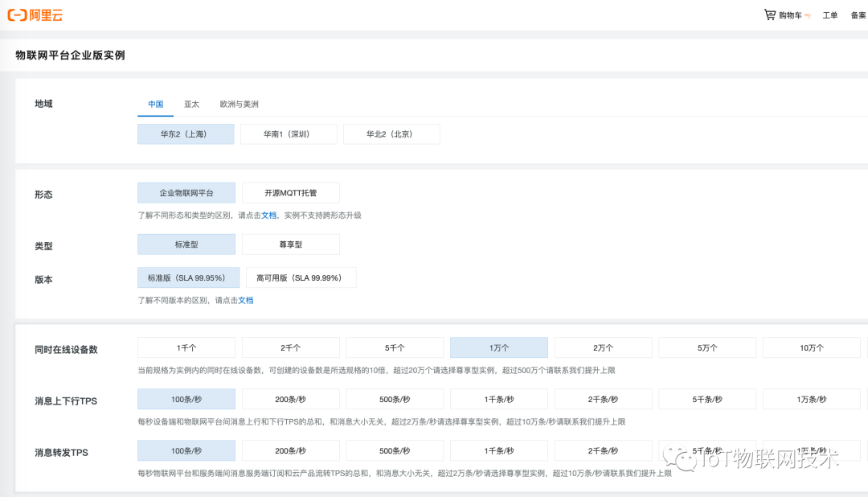Image resolution: width=868 pixels, height=497 pixels.
Task: Set online devices to 5千个
Action: click(x=395, y=347)
